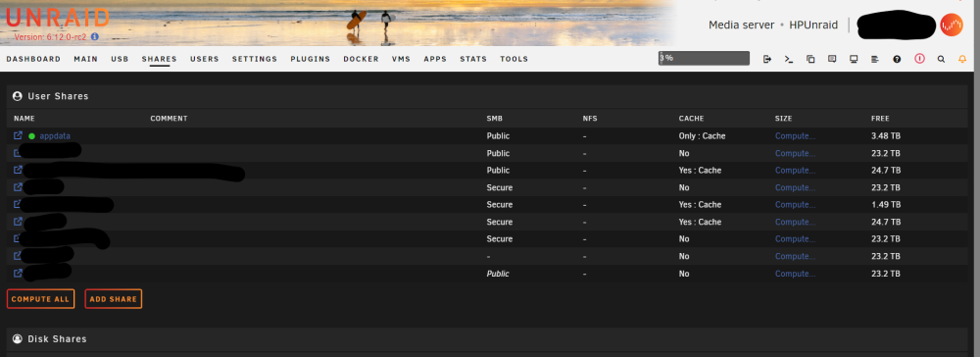Open the system log lines icon
Image resolution: width=980 pixels, height=357 pixels.
[x=875, y=59]
